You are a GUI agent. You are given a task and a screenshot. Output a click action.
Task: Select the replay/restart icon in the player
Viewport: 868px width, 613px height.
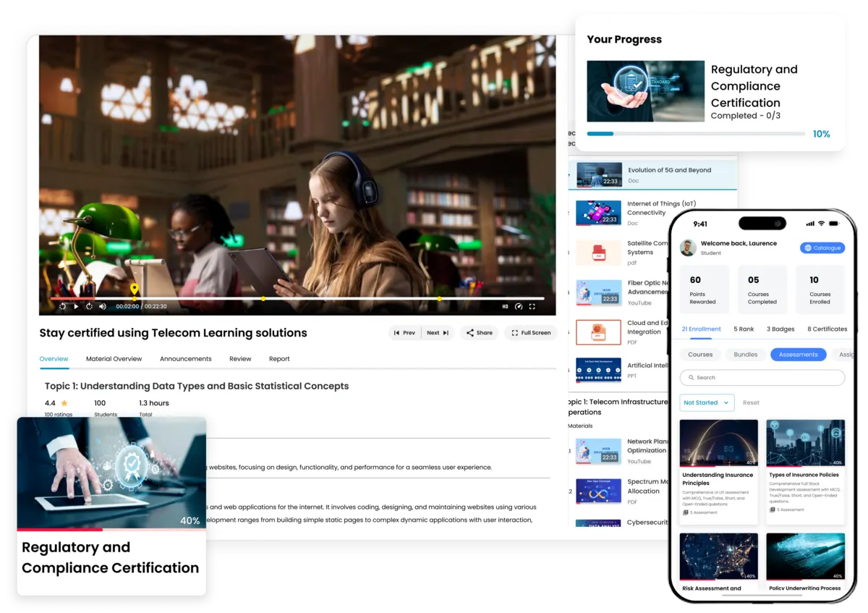tap(63, 306)
